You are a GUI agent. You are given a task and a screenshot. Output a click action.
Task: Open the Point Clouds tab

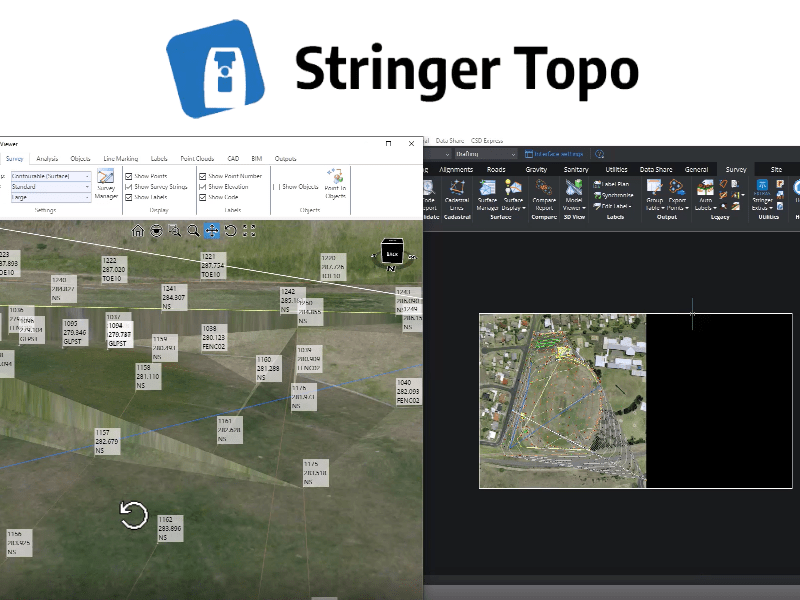point(197,159)
